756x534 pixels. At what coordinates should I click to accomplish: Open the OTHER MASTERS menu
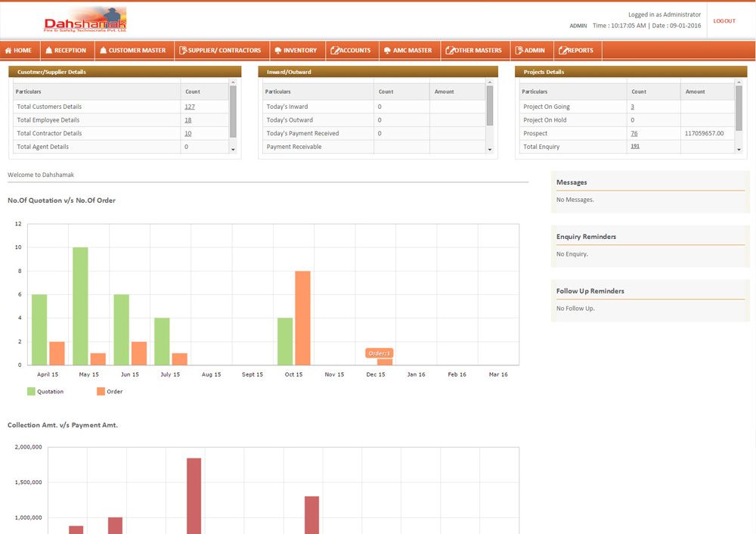pos(476,50)
